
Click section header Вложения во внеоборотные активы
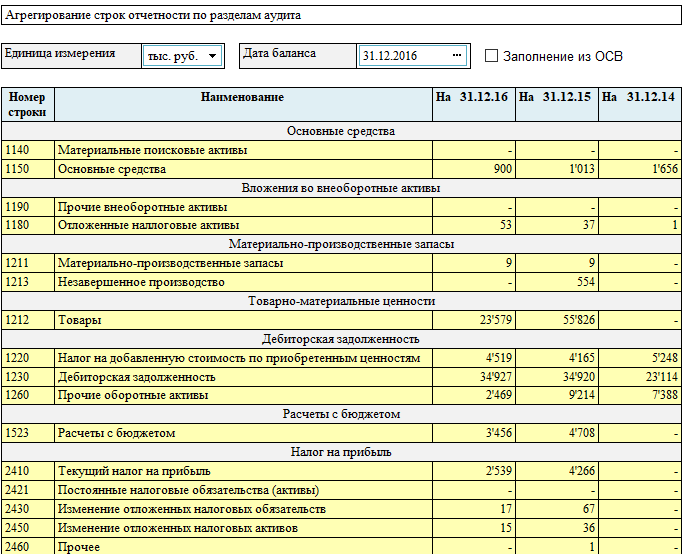pyautogui.click(x=341, y=188)
